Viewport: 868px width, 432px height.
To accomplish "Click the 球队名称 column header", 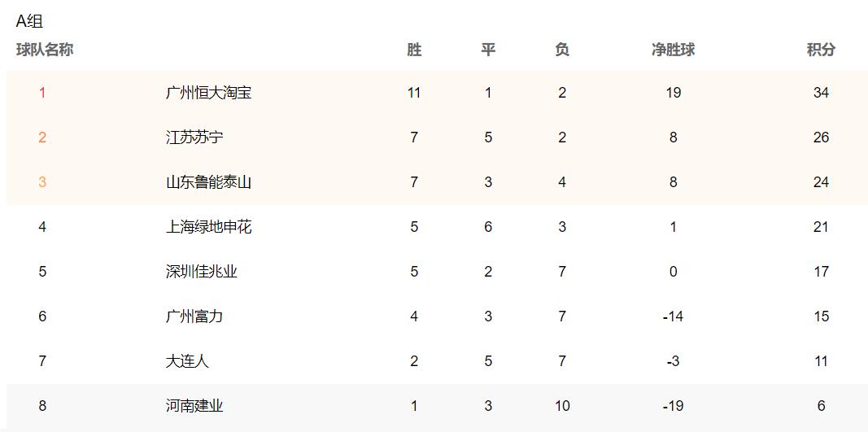I will click(x=45, y=50).
